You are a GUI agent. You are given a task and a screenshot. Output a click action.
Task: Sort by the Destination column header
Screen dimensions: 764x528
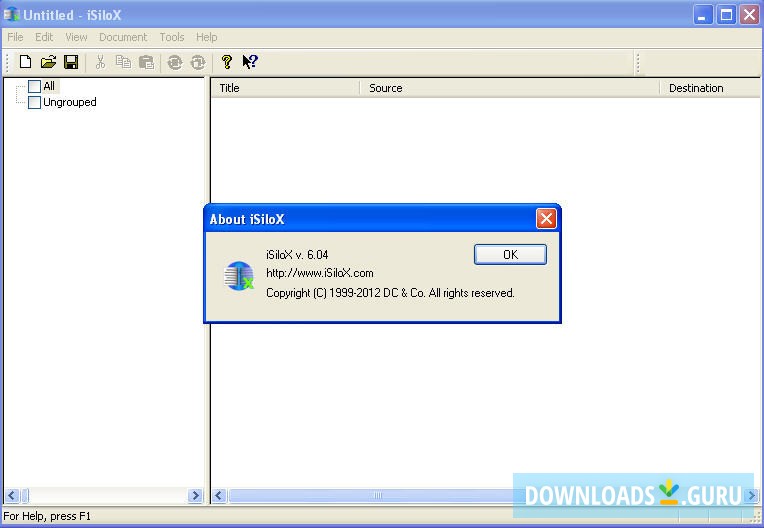pos(710,88)
